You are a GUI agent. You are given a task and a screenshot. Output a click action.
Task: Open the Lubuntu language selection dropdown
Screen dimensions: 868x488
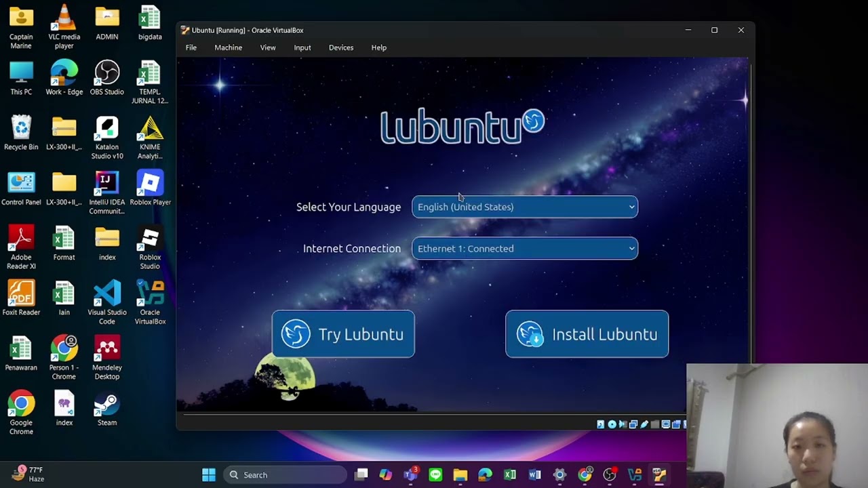[525, 207]
